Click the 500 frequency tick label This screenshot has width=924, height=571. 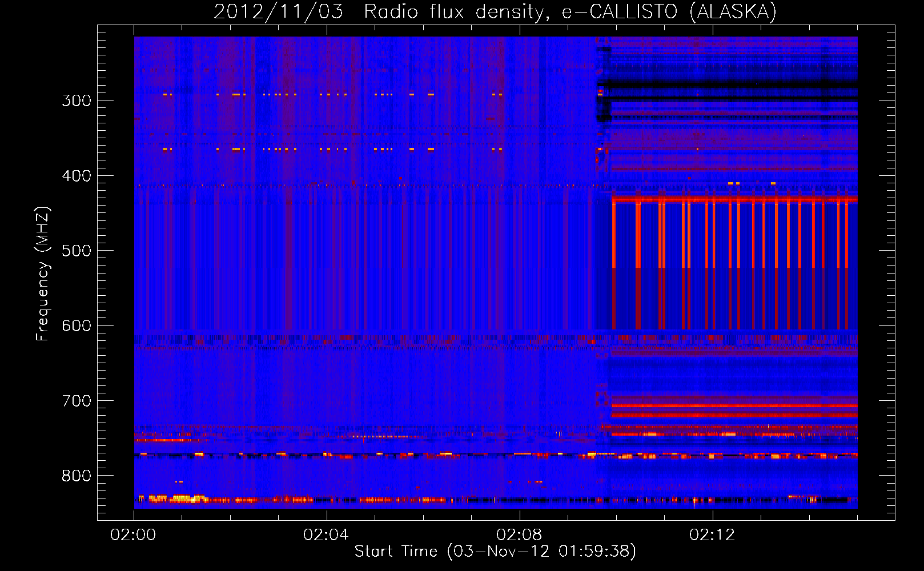pos(77,251)
